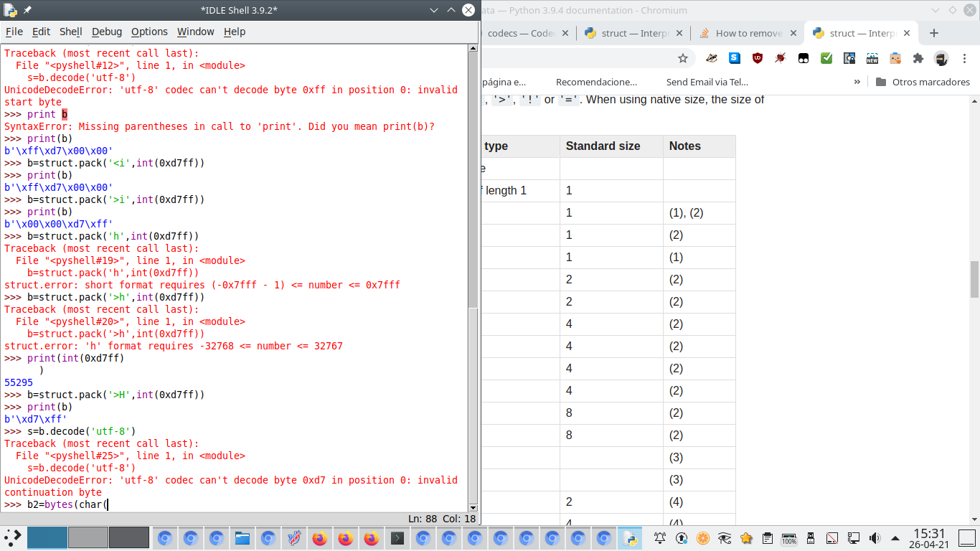Open the Options menu in IDLE

tap(149, 32)
